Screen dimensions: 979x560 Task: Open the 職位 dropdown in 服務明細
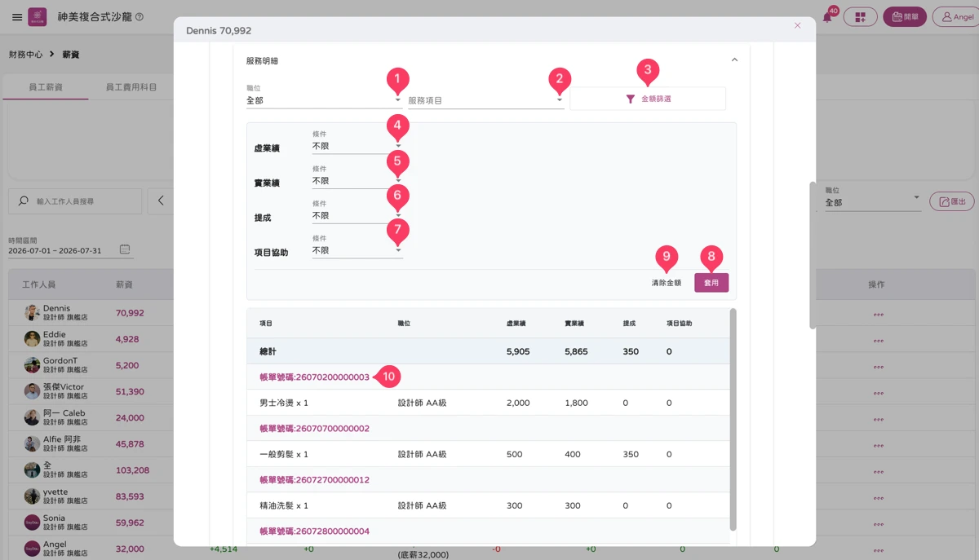(324, 97)
